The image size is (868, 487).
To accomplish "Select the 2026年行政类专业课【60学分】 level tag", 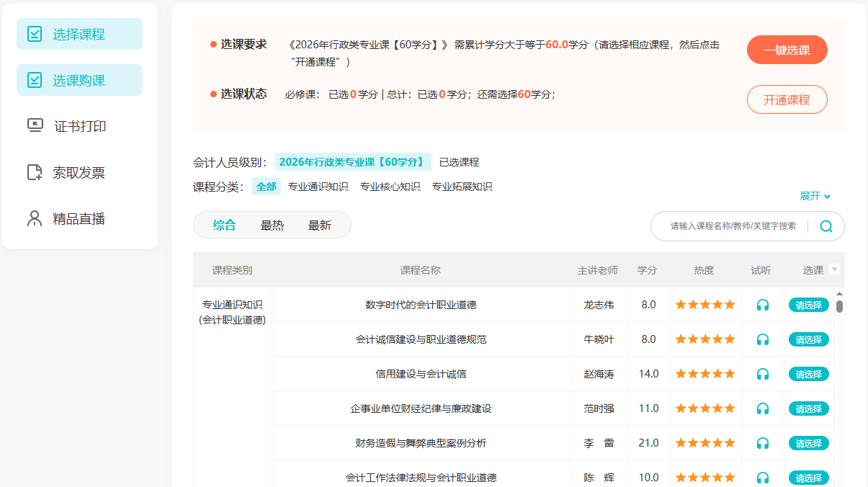I will pos(353,162).
